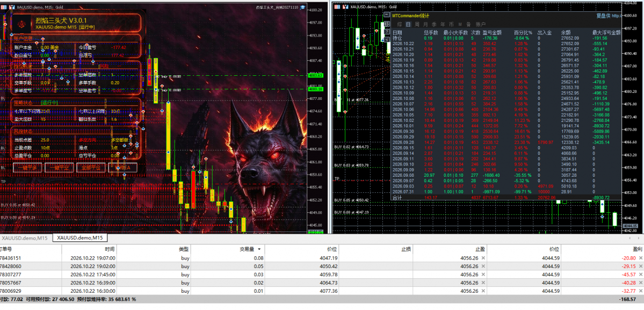The width and height of the screenshot is (644, 310).
Task: Switch to 周 weekly statistics tab
Action: pos(417,25)
